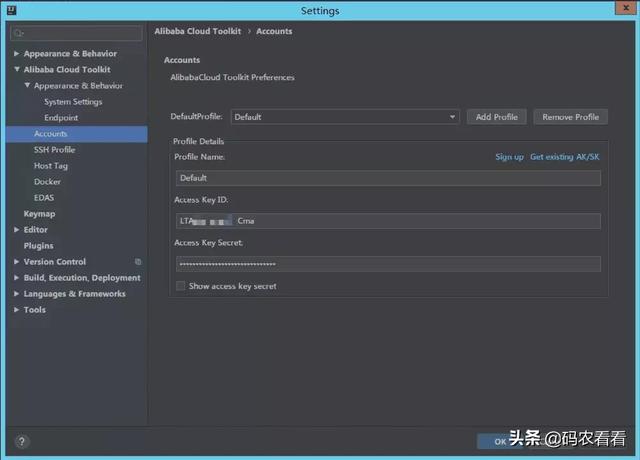Screen dimensions: 640x460
Task: Open the Sign up link
Action: point(509,157)
